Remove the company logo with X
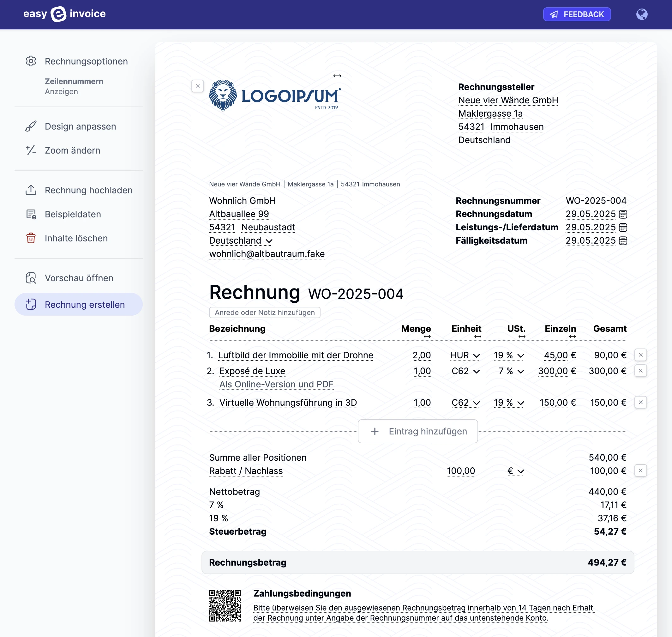672x637 pixels. (x=198, y=86)
